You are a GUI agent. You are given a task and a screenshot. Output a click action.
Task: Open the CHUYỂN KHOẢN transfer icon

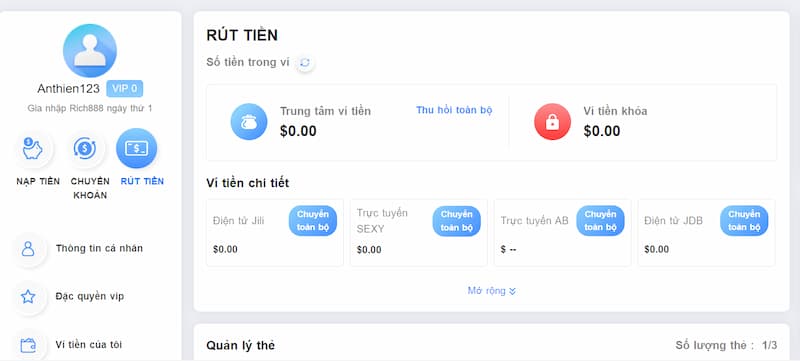pos(85,149)
